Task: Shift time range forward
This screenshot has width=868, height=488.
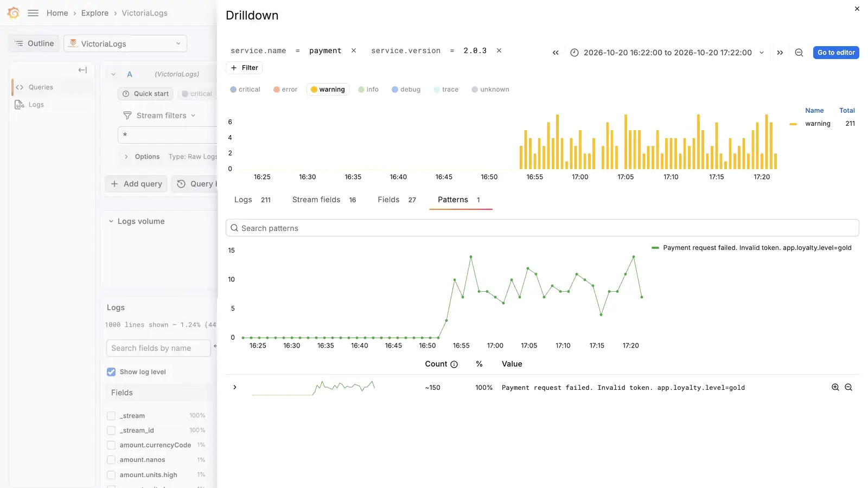Action: pyautogui.click(x=780, y=53)
